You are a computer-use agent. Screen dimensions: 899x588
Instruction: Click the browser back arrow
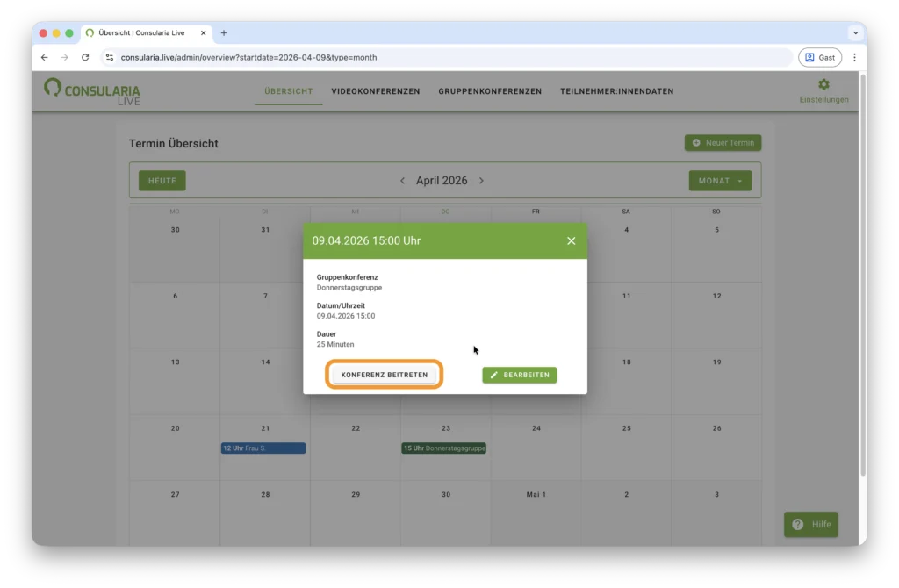click(x=45, y=57)
